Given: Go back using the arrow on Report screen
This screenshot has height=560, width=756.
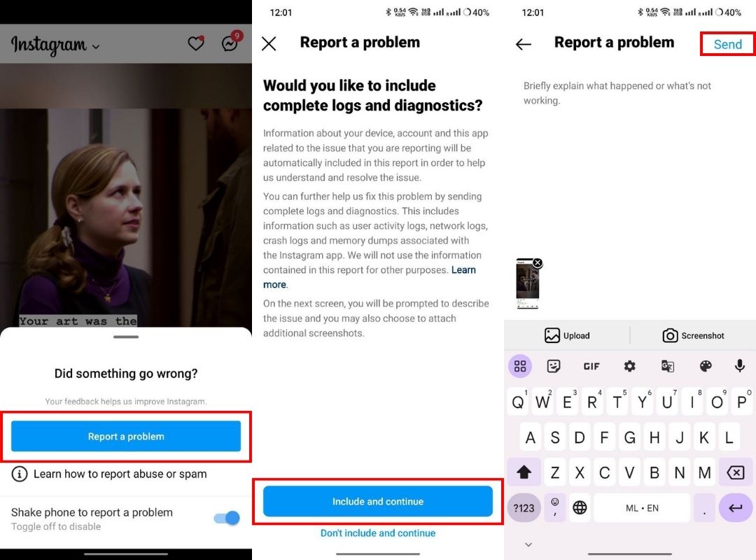Looking at the screenshot, I should tap(523, 44).
